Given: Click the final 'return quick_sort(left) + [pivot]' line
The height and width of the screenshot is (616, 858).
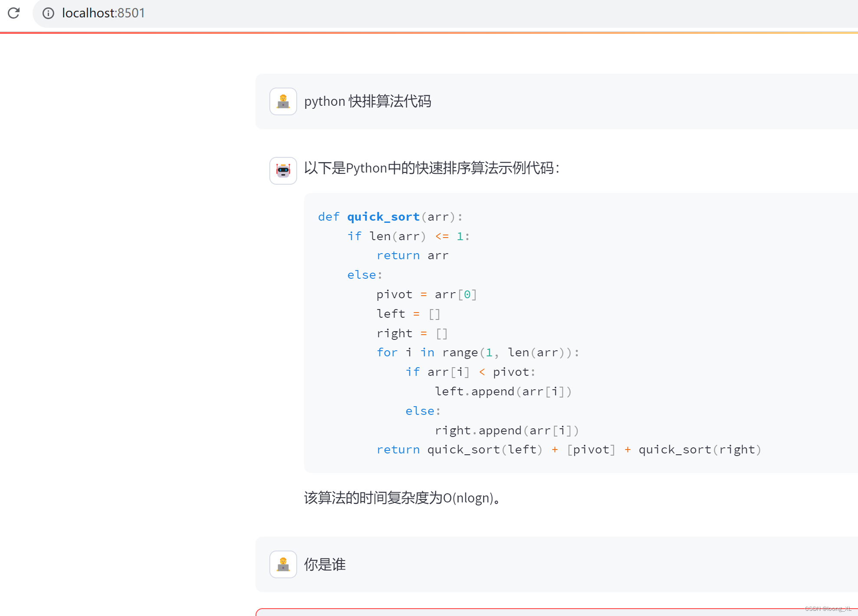Looking at the screenshot, I should (569, 450).
